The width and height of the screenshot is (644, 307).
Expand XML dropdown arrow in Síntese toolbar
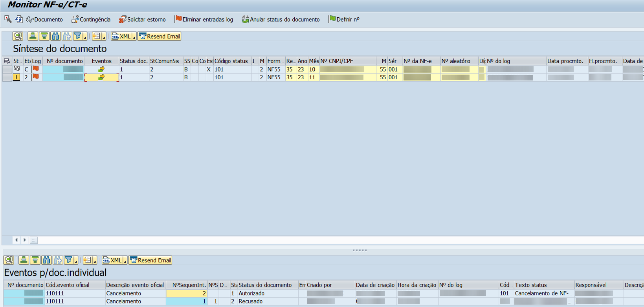click(x=134, y=37)
